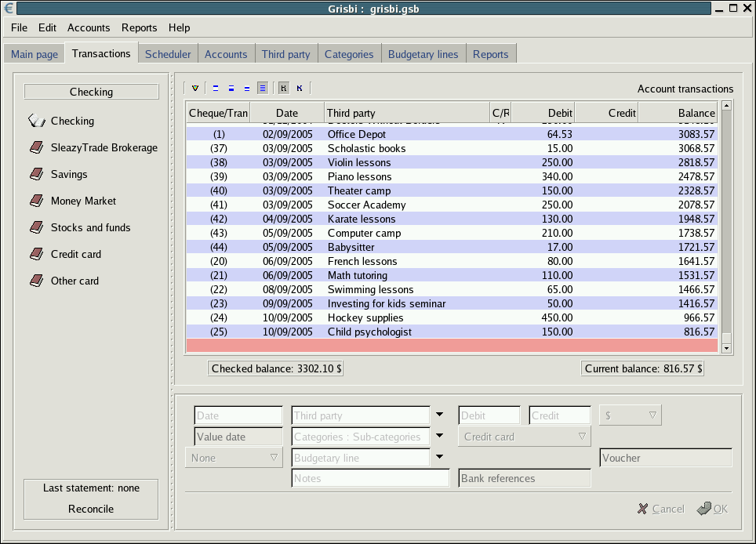The height and width of the screenshot is (544, 756).
Task: Toggle the show reconciled transactions R button
Action: 283,89
